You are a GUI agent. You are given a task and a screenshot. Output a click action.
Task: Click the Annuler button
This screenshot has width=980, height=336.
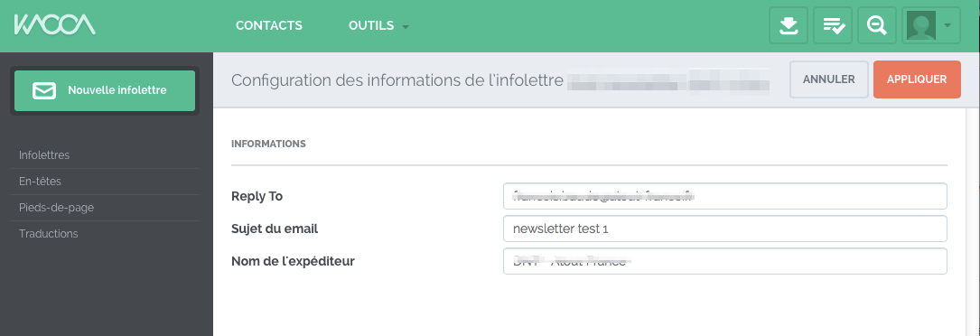pos(829,79)
